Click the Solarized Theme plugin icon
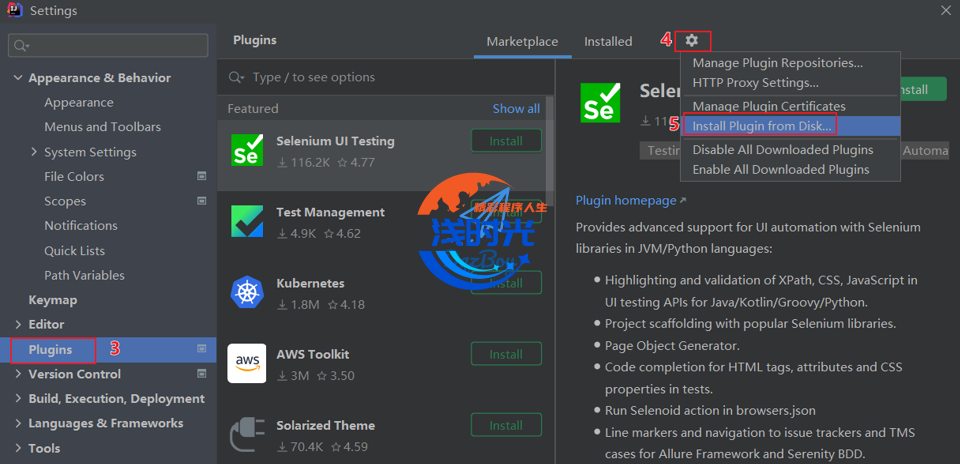Viewport: 960px width, 464px height. pos(247,434)
